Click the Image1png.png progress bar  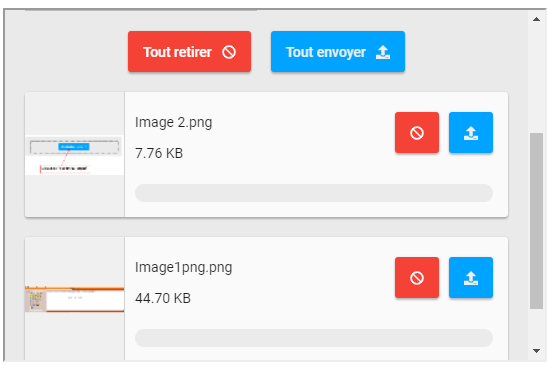(x=314, y=338)
